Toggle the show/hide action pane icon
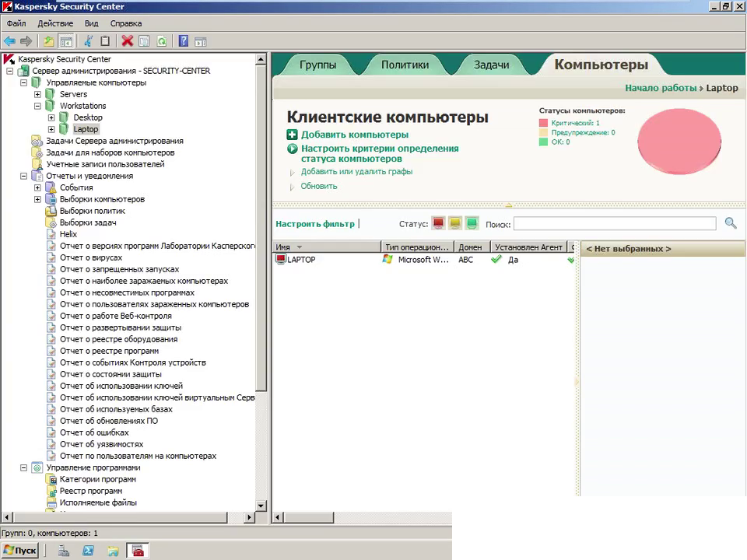 click(201, 41)
